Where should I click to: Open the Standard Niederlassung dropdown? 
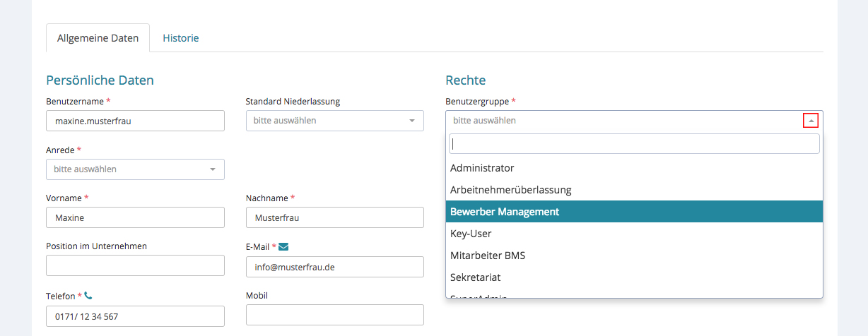click(x=334, y=121)
